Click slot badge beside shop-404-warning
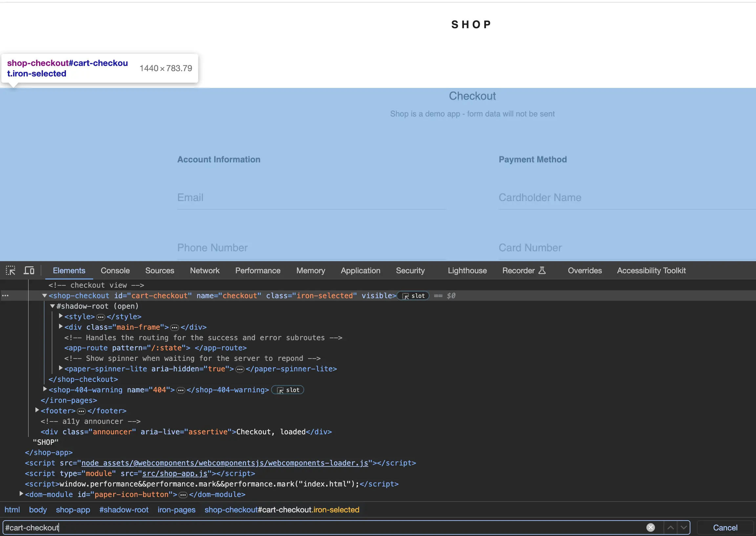 click(x=288, y=390)
